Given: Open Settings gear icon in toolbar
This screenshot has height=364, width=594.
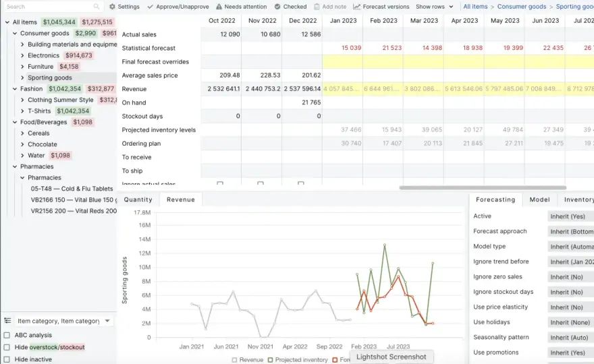Looking at the screenshot, I should (112, 7).
